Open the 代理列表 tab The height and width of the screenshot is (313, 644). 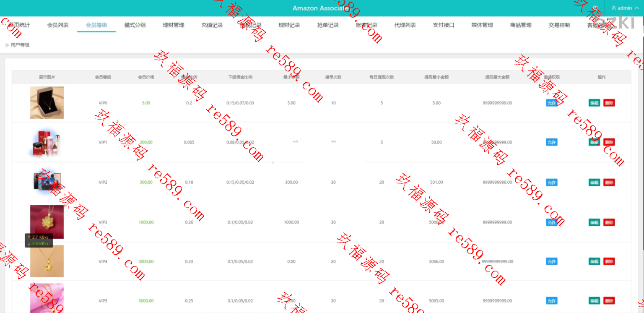[x=405, y=25]
